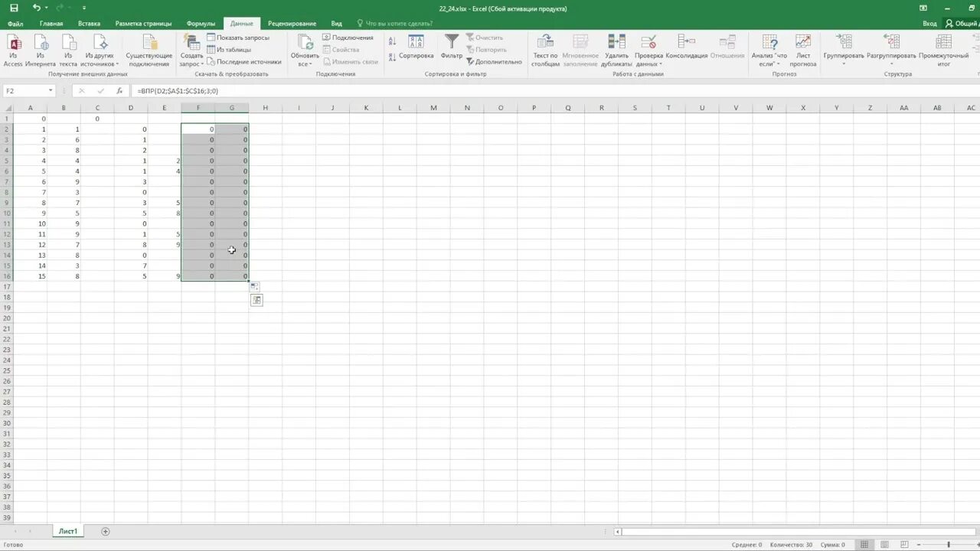Select the Лист1 sheet tab
The image size is (980, 551).
click(x=69, y=531)
